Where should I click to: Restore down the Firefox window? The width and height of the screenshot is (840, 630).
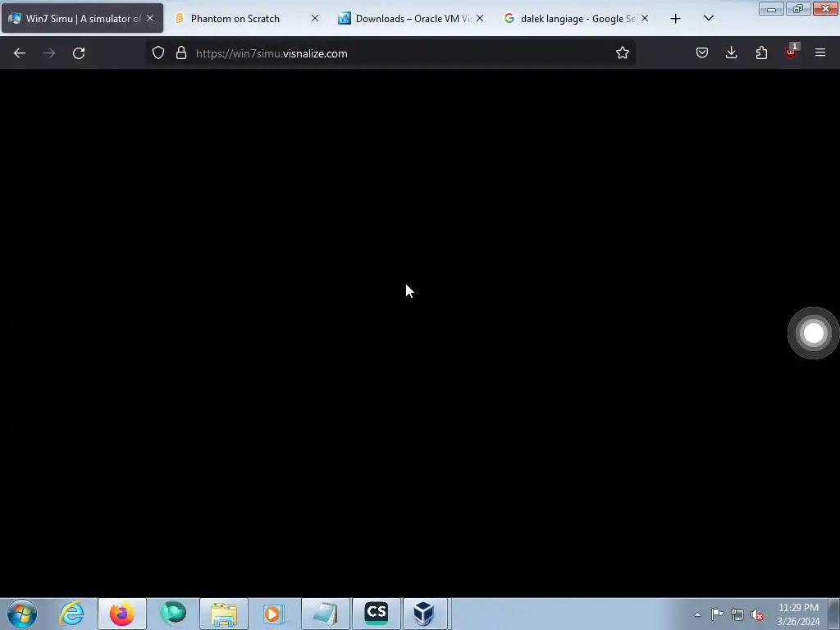(x=798, y=9)
